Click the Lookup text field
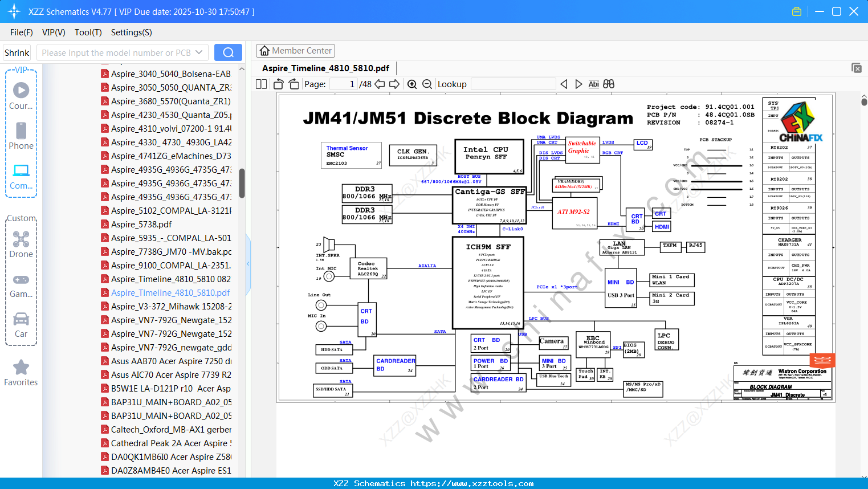868x489 pixels. pyautogui.click(x=514, y=84)
